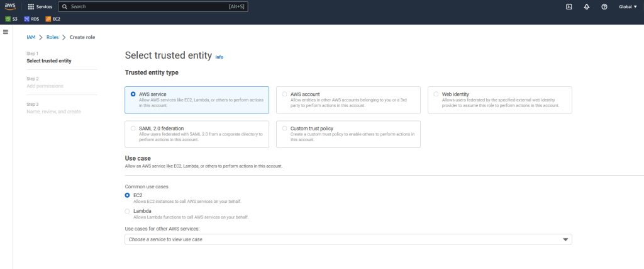Select SAML 2.0 federation option
Image resolution: width=644 pixels, height=269 pixels.
click(x=197, y=134)
